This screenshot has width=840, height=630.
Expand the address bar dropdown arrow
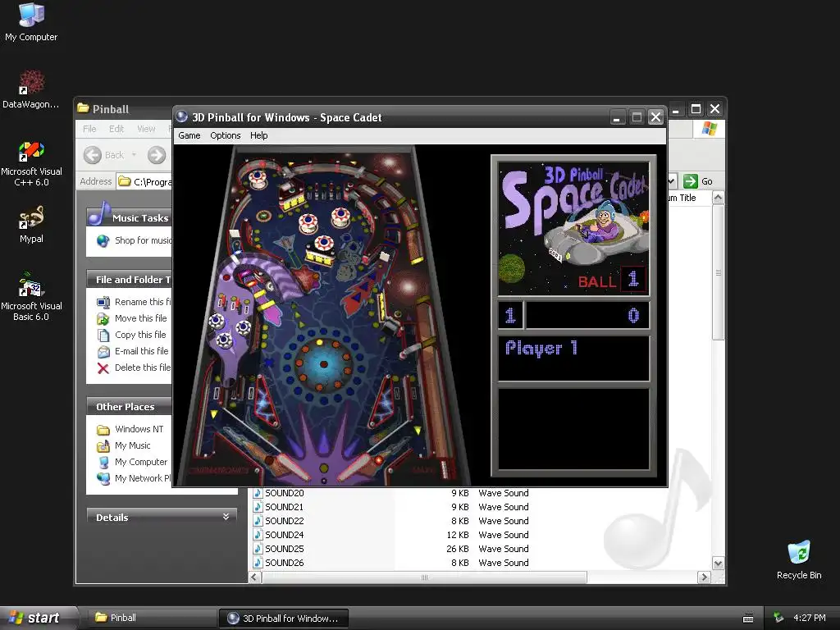(673, 181)
